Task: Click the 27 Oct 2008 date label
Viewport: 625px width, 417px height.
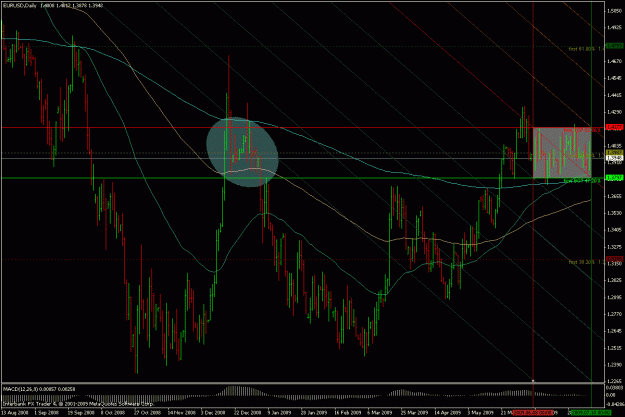Action: 148,413
